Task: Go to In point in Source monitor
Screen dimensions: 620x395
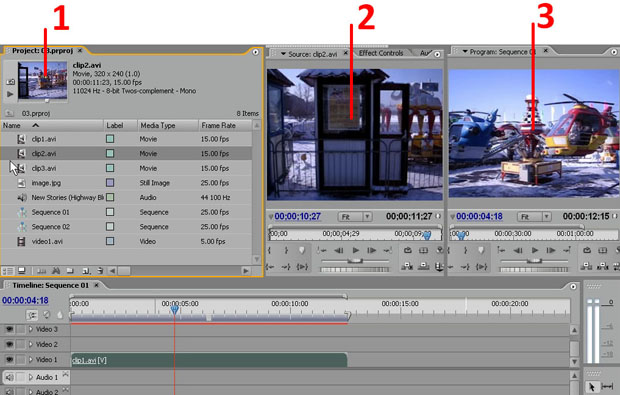Action: [270, 267]
